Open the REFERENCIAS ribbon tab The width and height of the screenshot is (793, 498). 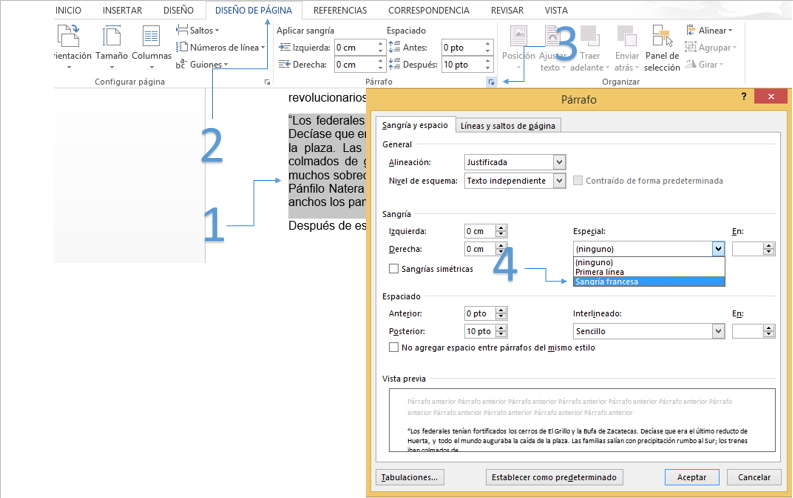pos(340,10)
